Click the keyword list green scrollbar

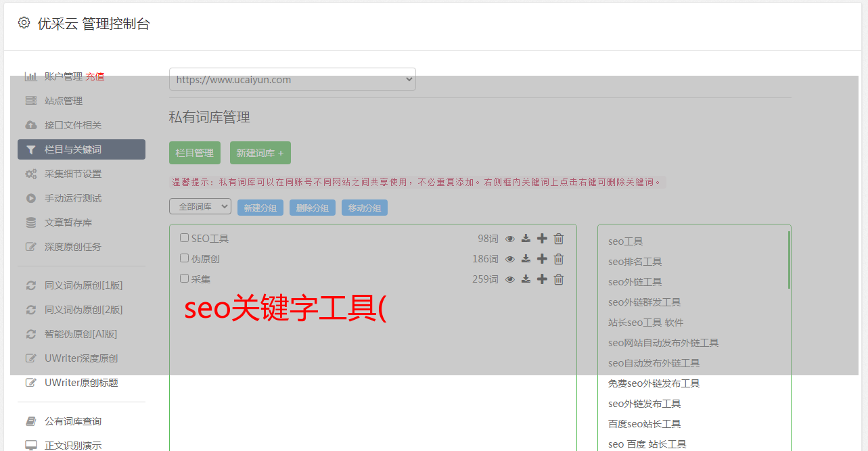[789, 260]
